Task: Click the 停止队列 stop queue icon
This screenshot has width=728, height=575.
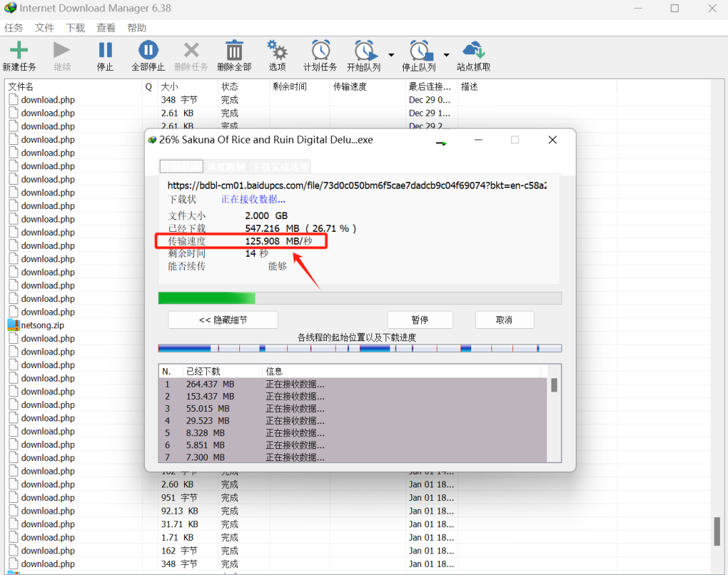Action: pyautogui.click(x=421, y=50)
